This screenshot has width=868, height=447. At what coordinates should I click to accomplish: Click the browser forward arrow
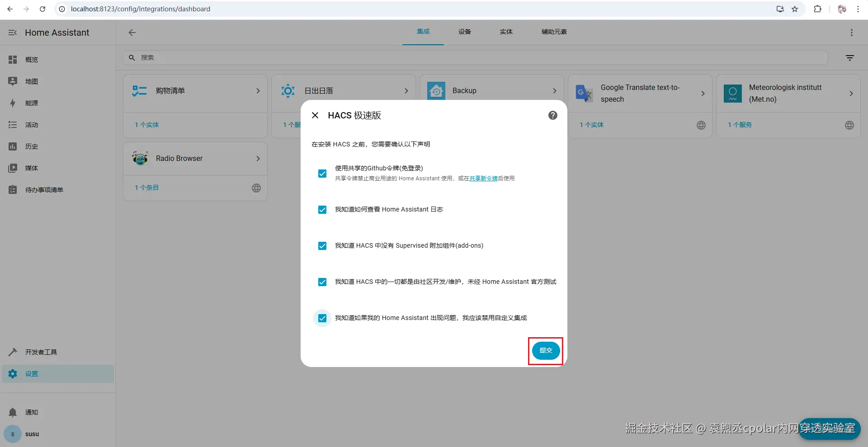tap(26, 9)
